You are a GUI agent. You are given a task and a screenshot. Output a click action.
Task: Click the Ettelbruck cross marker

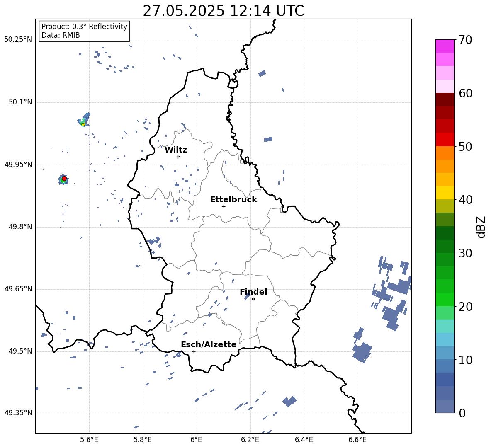tap(224, 206)
